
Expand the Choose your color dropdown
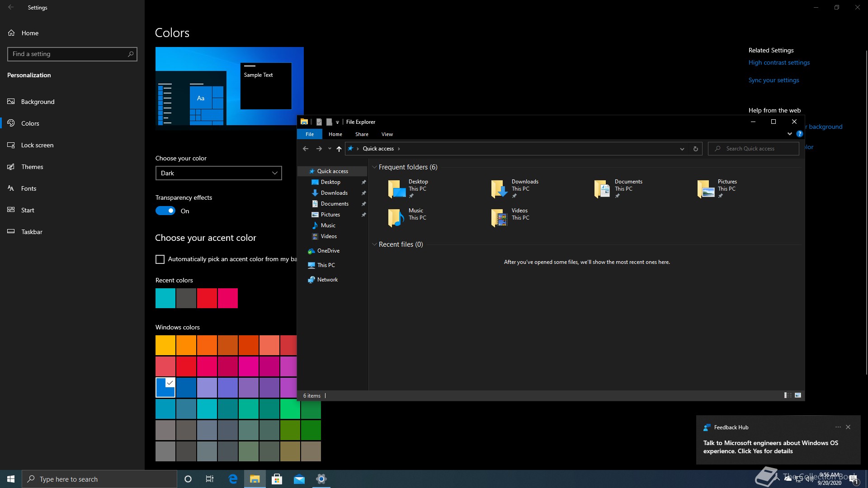(218, 173)
